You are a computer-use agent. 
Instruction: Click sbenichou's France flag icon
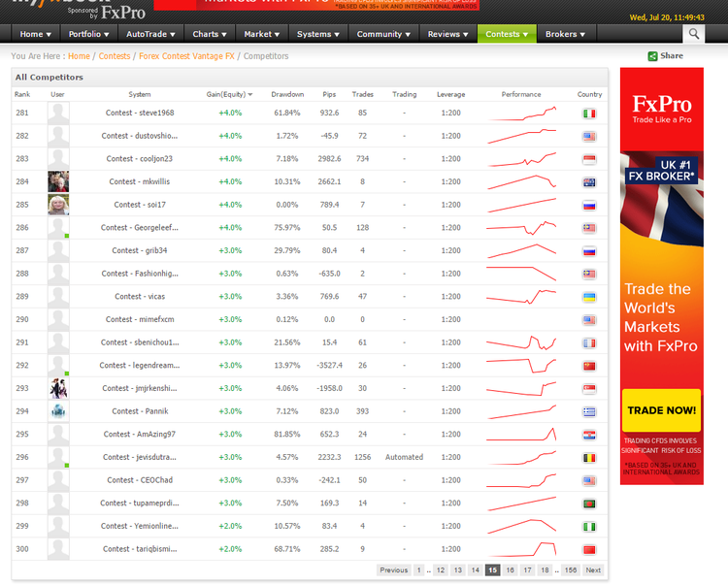589,343
